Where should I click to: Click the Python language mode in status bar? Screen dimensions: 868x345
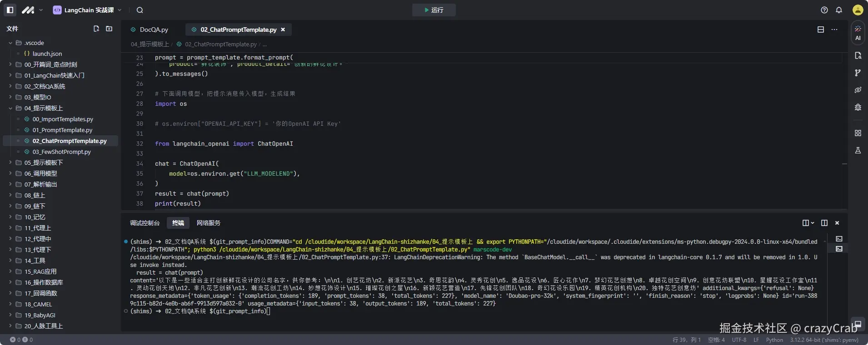click(774, 340)
